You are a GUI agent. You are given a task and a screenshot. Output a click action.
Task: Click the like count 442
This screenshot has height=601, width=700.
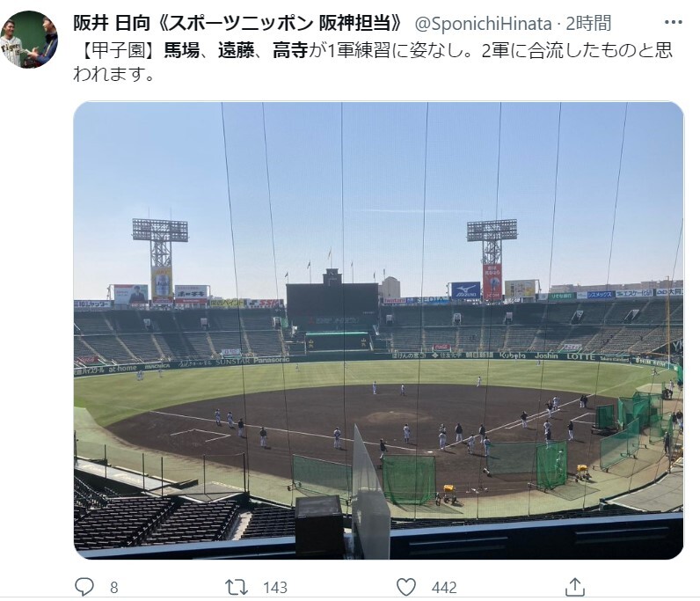[x=444, y=587]
